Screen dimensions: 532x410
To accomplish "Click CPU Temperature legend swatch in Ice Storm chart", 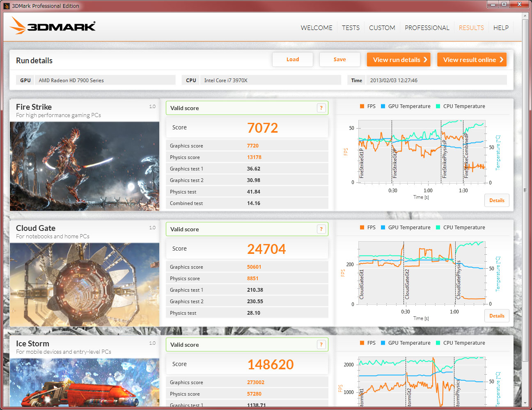I will pos(438,343).
